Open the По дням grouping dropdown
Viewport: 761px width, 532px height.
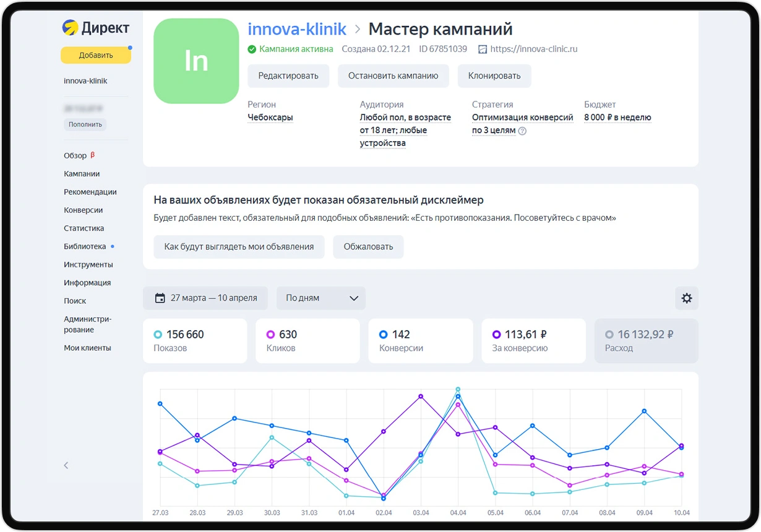click(x=321, y=298)
